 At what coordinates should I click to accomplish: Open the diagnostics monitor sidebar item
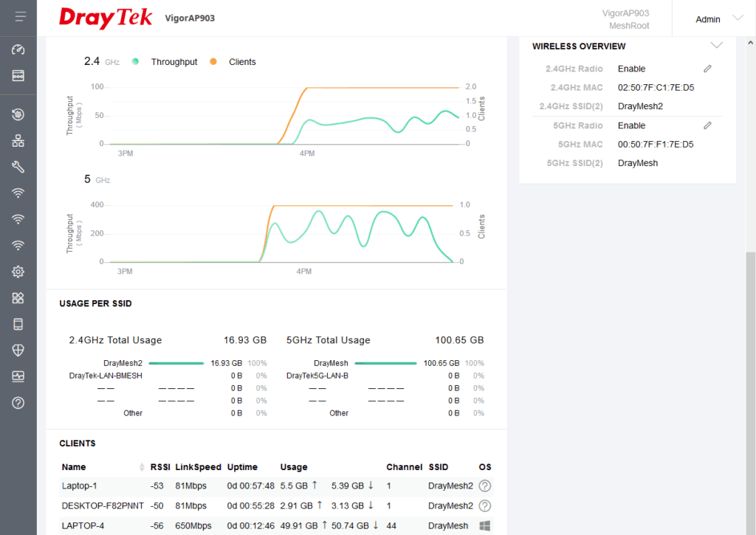pyautogui.click(x=18, y=376)
